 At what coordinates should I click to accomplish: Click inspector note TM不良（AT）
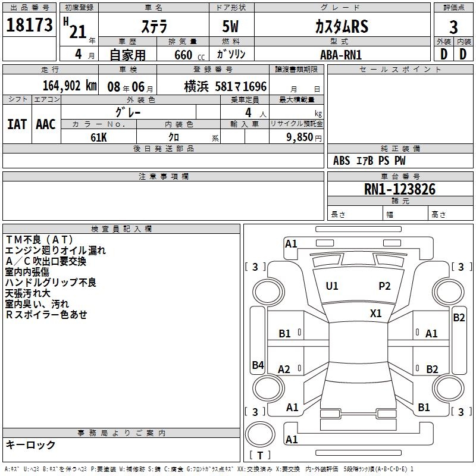(39, 240)
